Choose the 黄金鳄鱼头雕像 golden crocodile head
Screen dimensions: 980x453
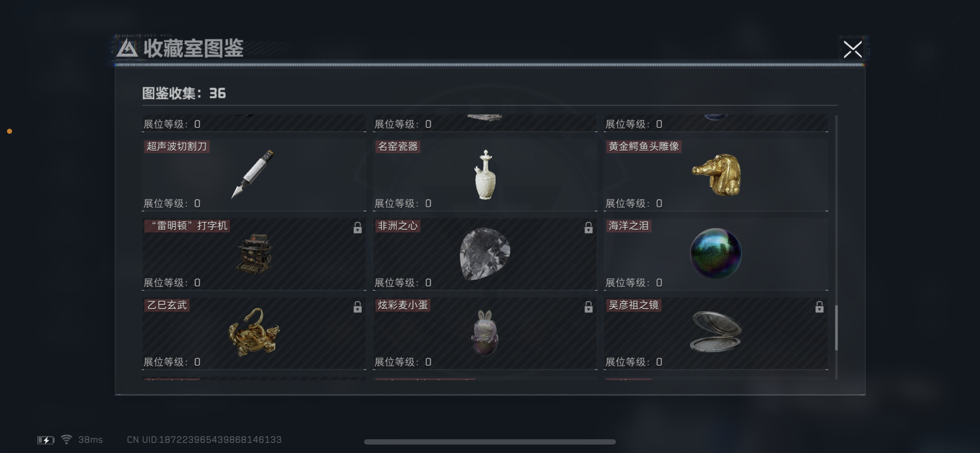[716, 175]
